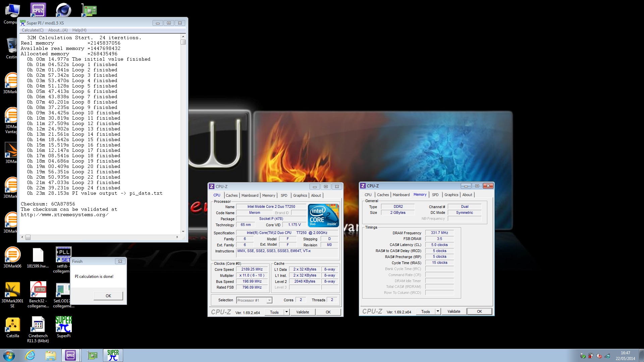Select Caches tab in right CPU-Z window
Screen dimensions: 644x362
(383, 195)
